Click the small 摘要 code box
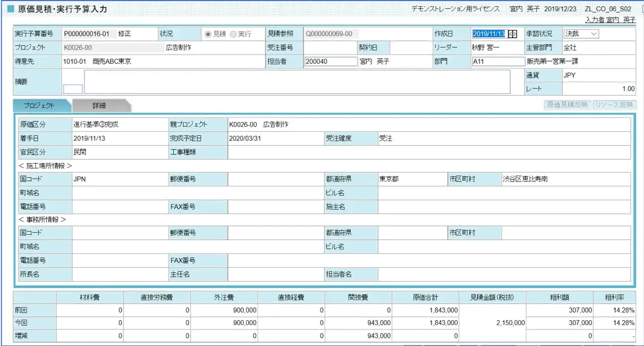 coord(72,89)
